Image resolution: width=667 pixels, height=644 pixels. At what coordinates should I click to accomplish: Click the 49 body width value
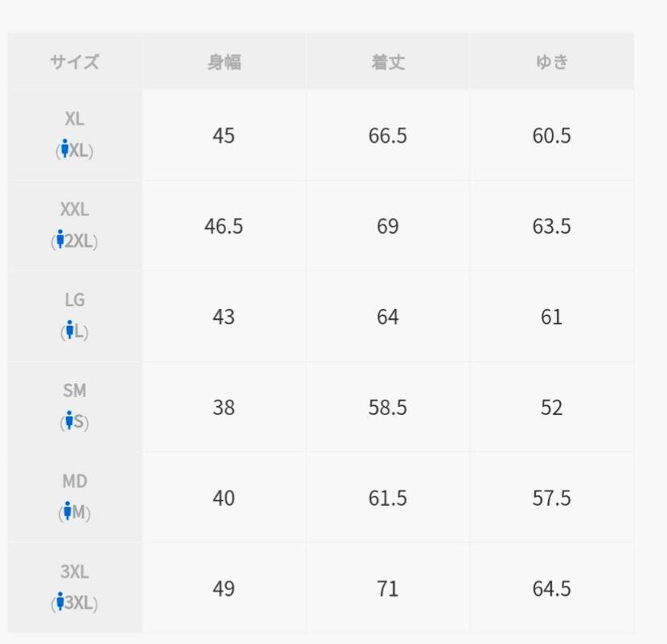point(224,589)
